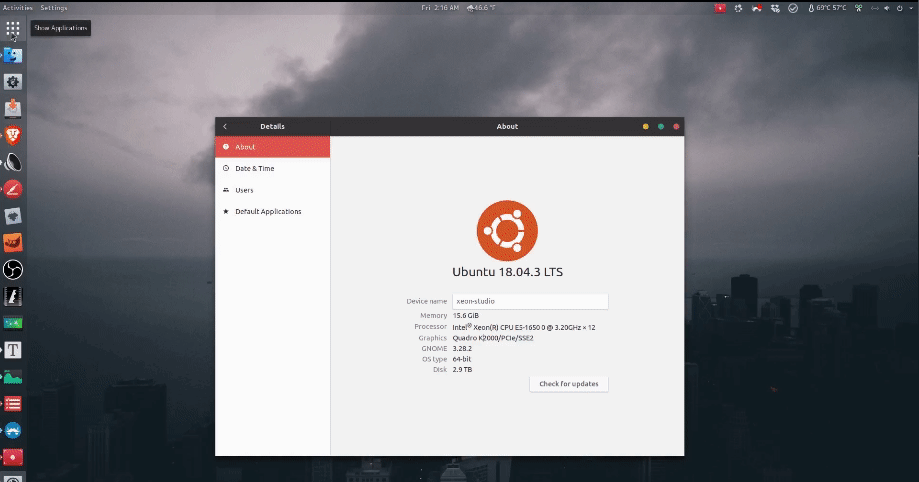Open Activities overview

point(18,8)
